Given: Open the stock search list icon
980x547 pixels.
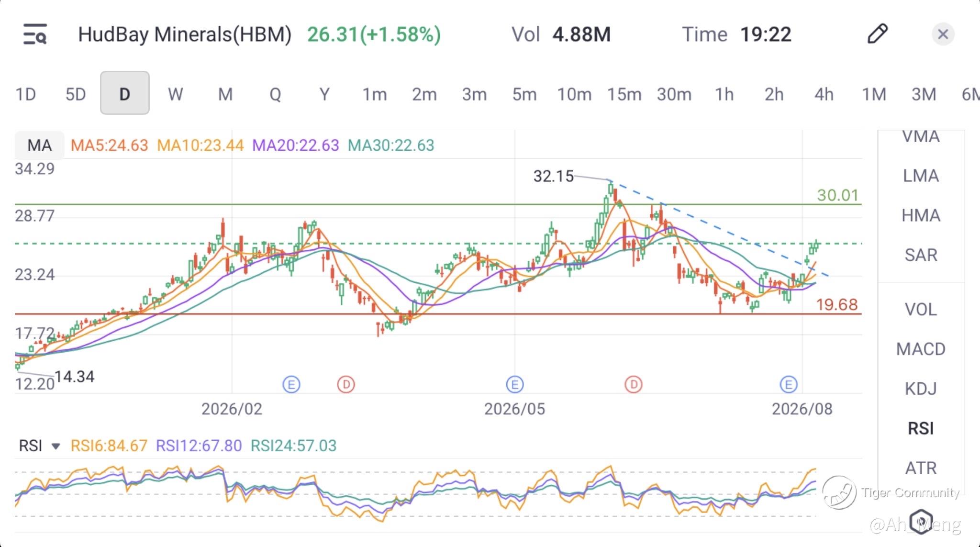Looking at the screenshot, I should [35, 34].
